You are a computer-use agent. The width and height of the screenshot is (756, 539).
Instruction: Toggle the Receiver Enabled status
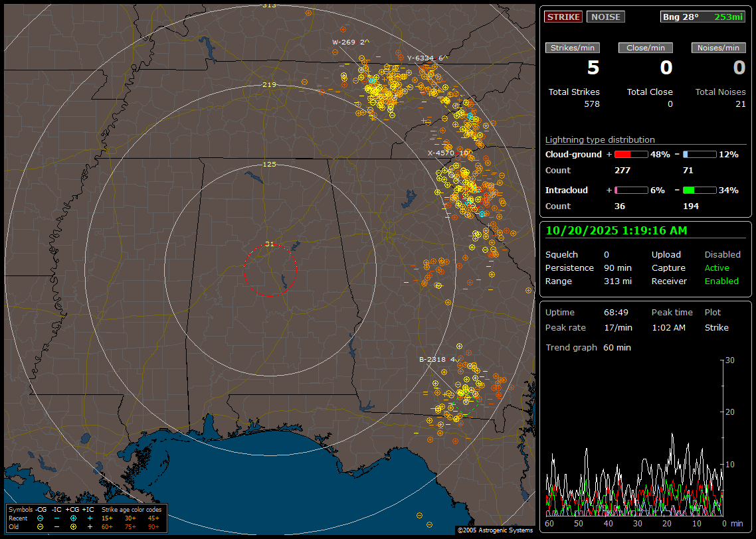[721, 281]
